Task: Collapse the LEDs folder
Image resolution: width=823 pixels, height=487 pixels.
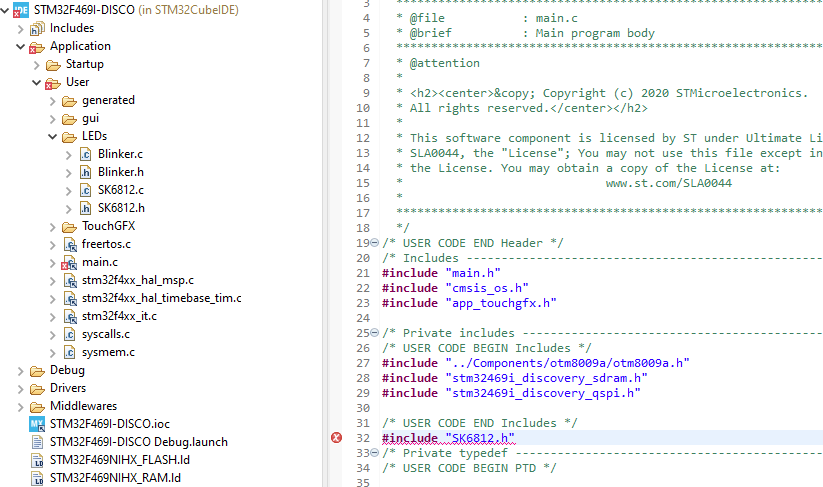Action: point(52,137)
